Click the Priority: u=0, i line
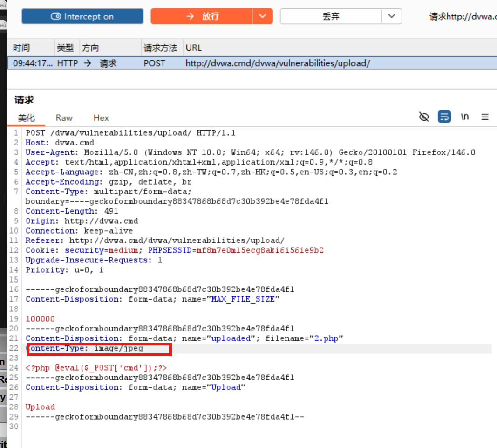 pyautogui.click(x=64, y=270)
